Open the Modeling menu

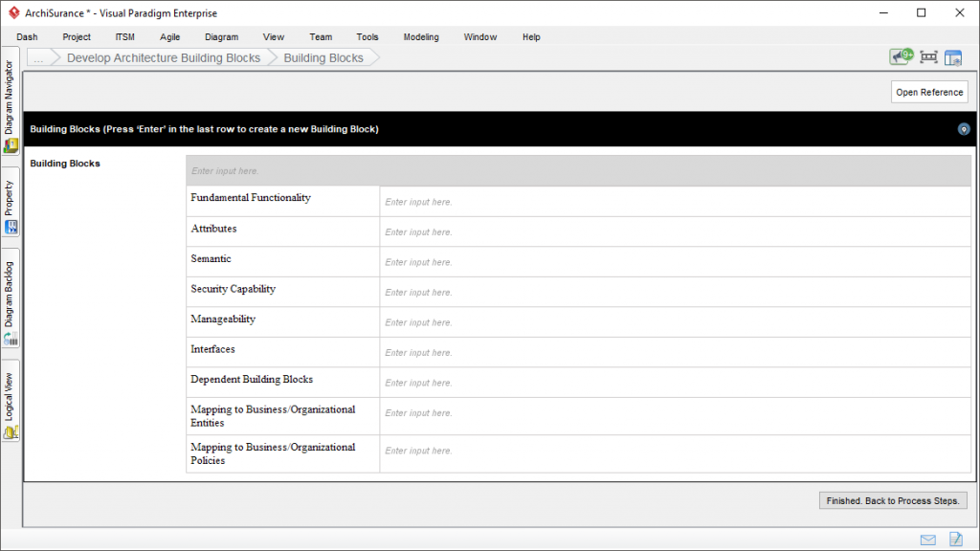(421, 37)
